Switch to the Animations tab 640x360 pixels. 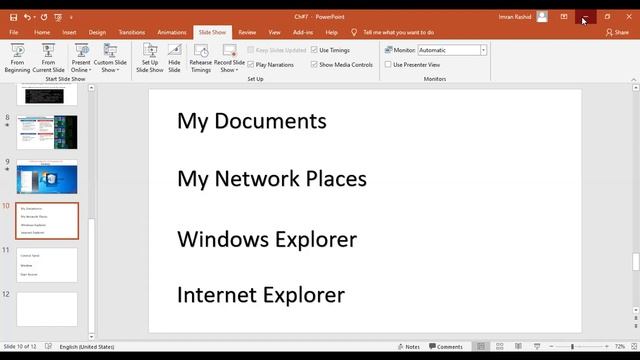(x=171, y=32)
